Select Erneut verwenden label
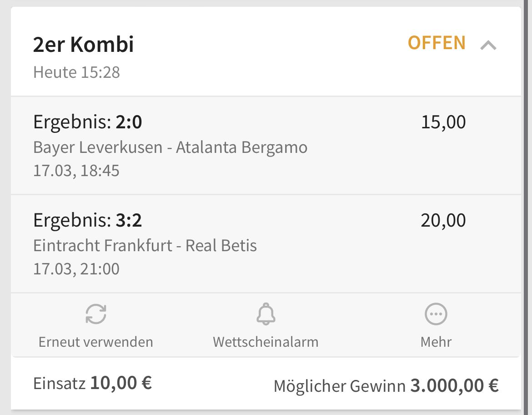Viewport: 532px width, 415px height. pyautogui.click(x=95, y=342)
